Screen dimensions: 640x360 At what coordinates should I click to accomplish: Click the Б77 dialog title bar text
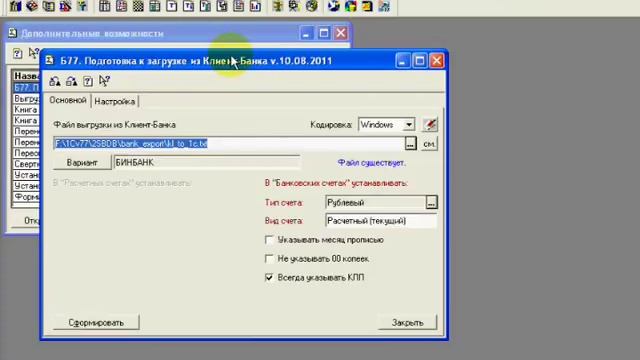[x=196, y=61]
